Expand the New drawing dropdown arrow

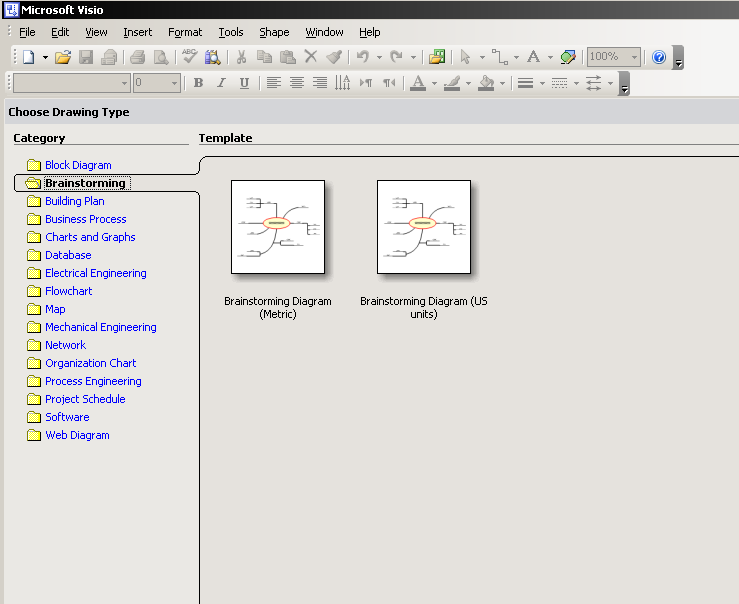45,58
